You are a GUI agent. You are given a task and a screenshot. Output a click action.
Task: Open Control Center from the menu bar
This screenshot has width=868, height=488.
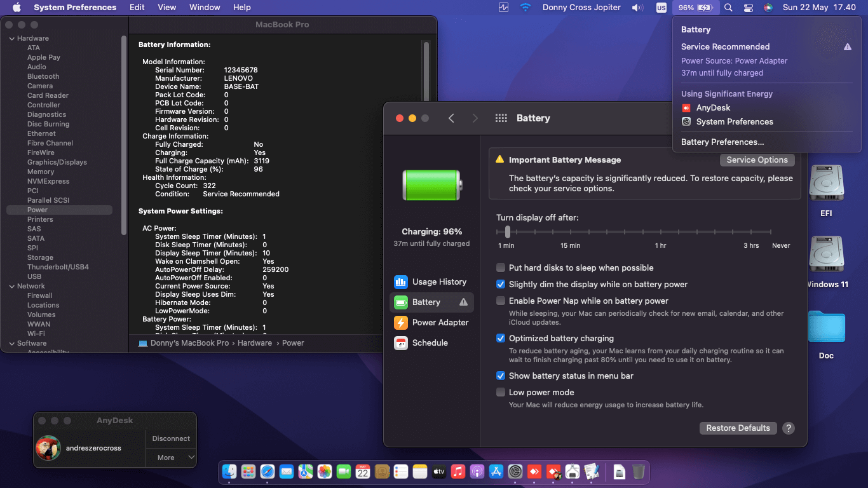point(748,8)
